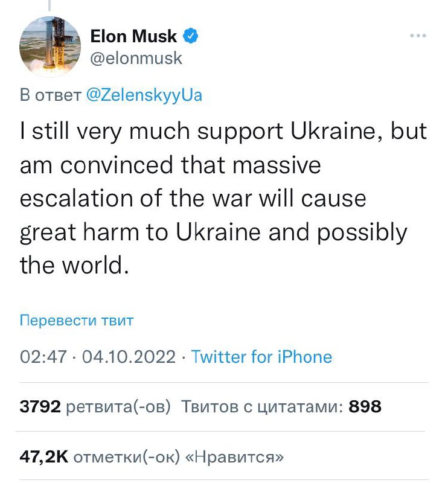Open the Twitter for iPhone source link

pos(261,357)
